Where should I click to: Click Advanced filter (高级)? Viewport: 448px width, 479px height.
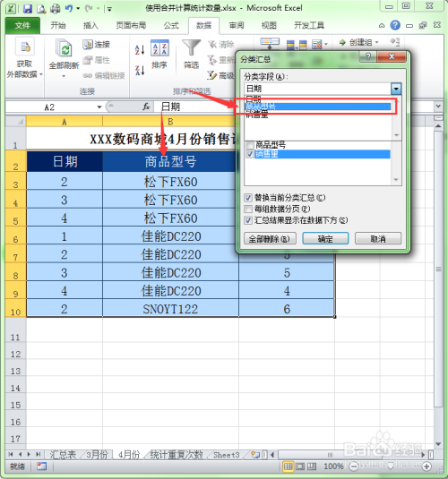click(220, 75)
